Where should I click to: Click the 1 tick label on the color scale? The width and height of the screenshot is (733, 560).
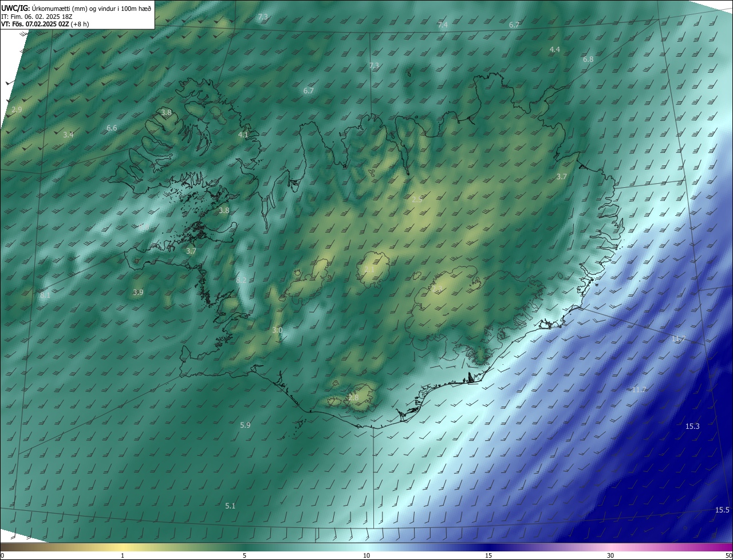tap(123, 555)
